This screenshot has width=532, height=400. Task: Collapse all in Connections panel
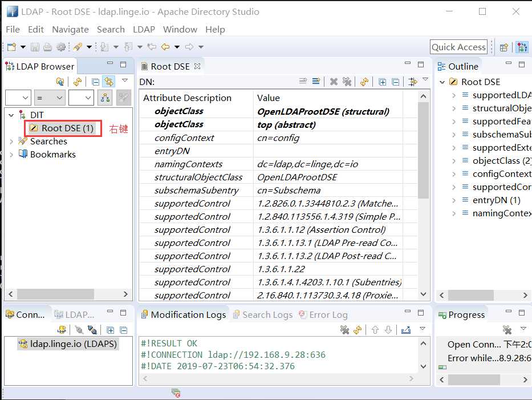click(124, 330)
